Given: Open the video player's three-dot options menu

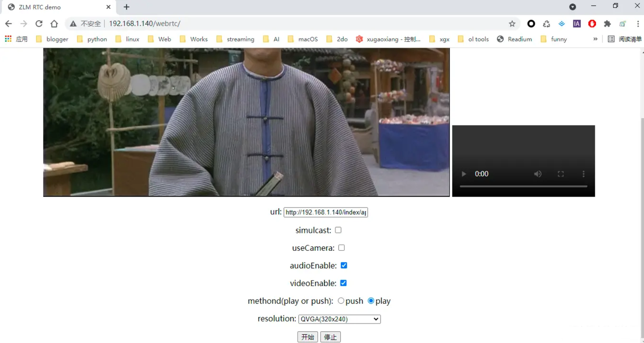Looking at the screenshot, I should (x=583, y=174).
